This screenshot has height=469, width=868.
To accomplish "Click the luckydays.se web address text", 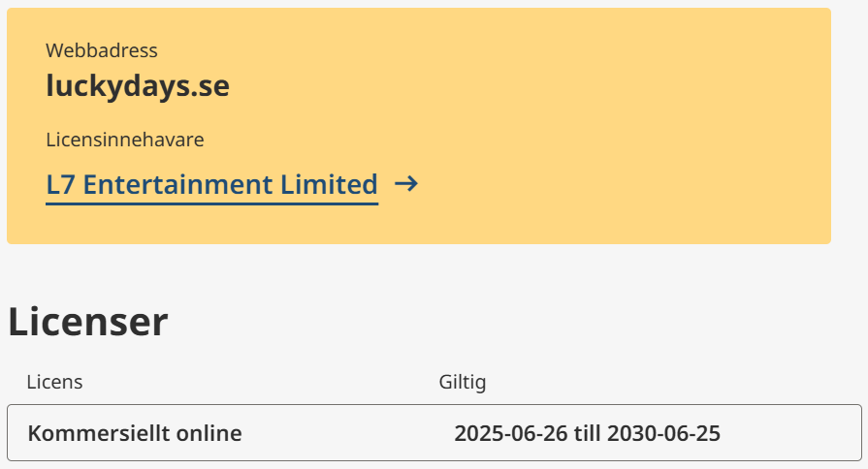I will (x=137, y=86).
